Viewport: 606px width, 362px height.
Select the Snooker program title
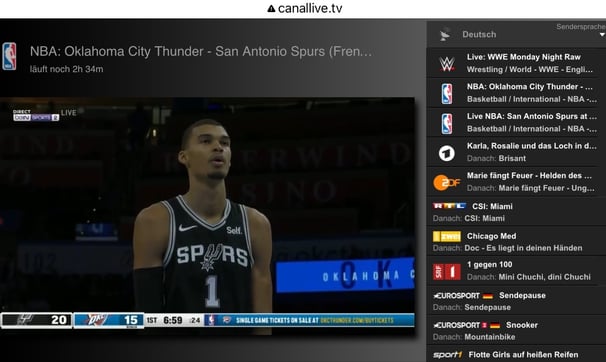click(522, 325)
